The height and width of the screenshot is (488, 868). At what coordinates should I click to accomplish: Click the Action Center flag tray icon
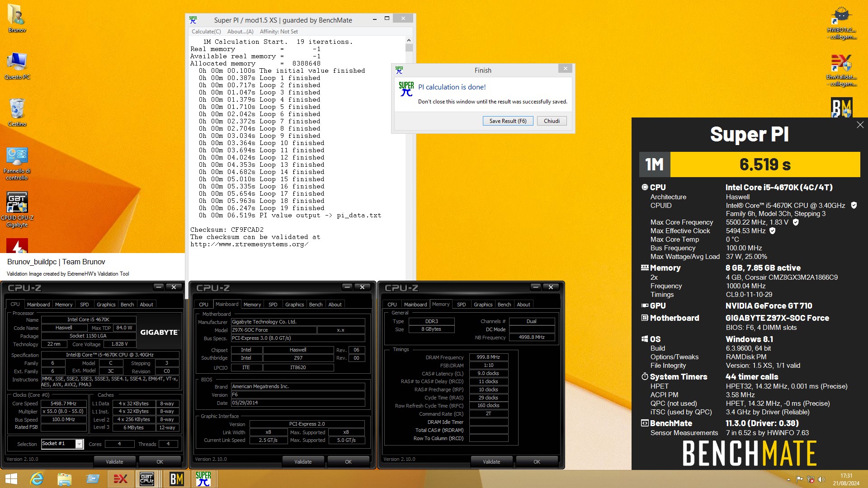coord(799,479)
